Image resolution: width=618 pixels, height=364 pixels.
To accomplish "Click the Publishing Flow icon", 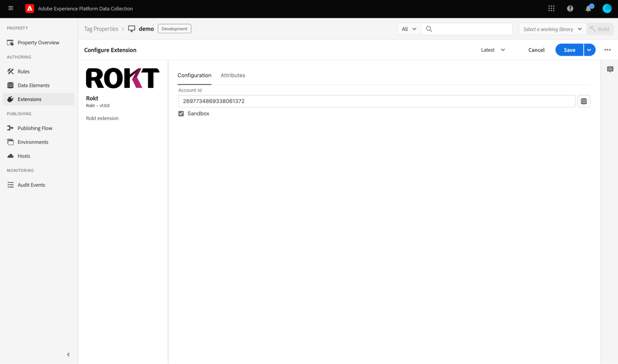I will pos(11,128).
